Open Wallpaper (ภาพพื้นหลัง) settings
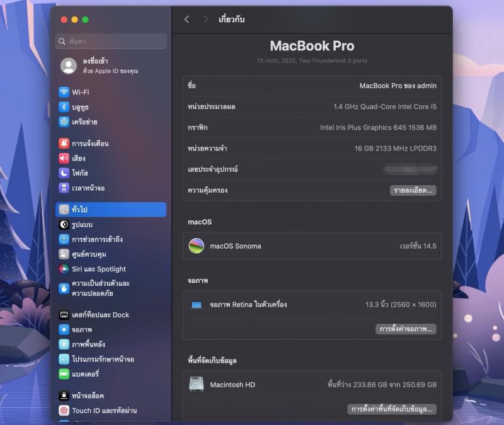 click(x=111, y=344)
